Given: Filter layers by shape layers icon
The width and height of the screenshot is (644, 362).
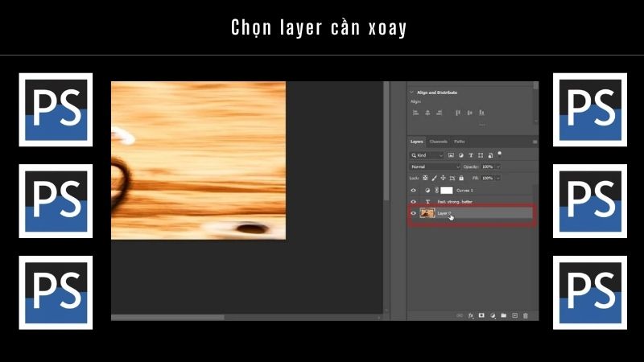Looking at the screenshot, I should tap(481, 155).
